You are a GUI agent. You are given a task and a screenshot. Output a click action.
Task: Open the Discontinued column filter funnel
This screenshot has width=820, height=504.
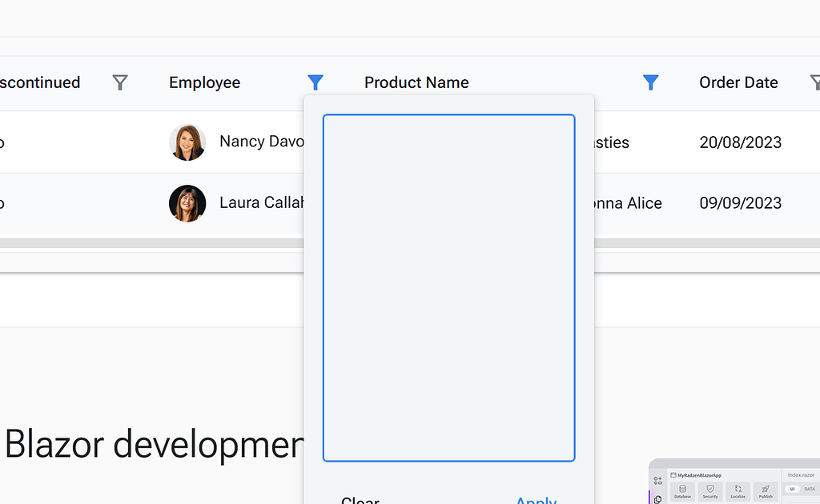click(x=119, y=82)
